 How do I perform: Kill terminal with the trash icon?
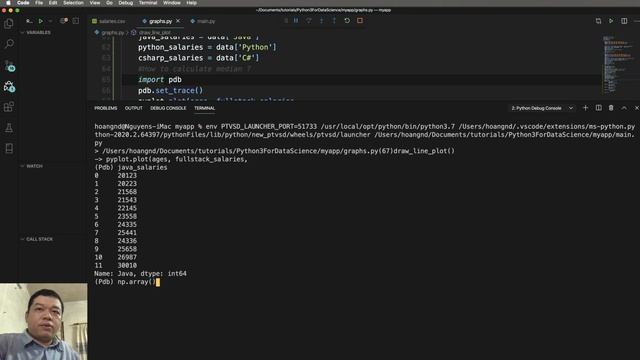pos(611,108)
